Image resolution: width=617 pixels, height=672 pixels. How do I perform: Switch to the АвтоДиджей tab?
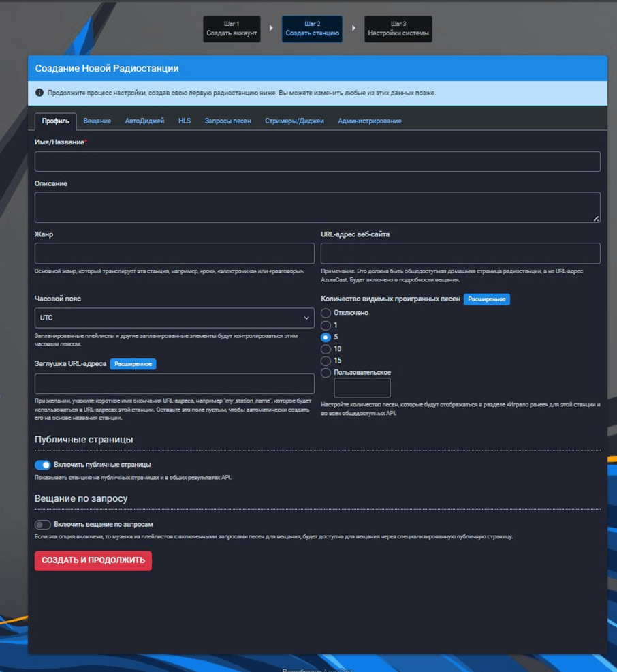[x=144, y=121]
